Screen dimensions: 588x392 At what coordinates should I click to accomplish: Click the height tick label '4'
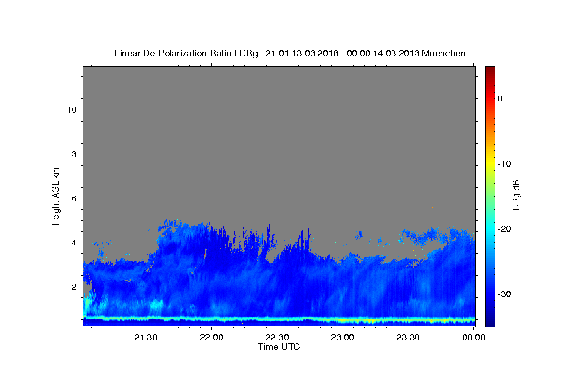tap(74, 243)
